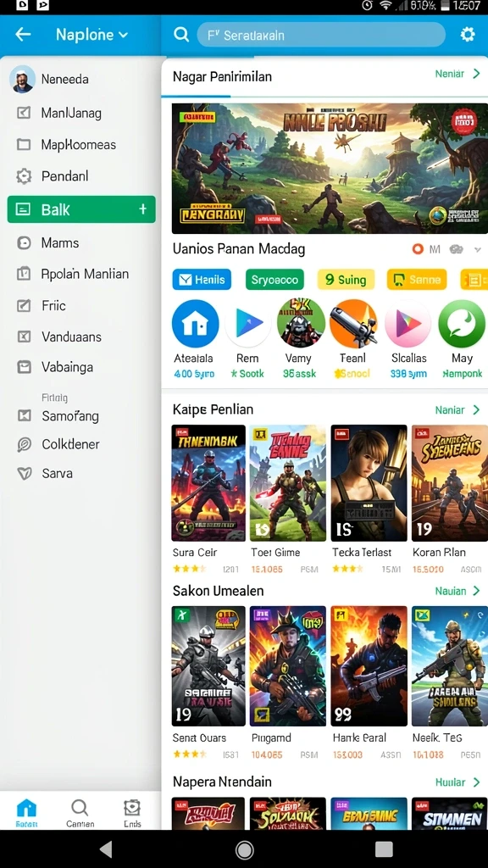
Task: Click Sarva sidebar icon
Action: click(x=24, y=474)
